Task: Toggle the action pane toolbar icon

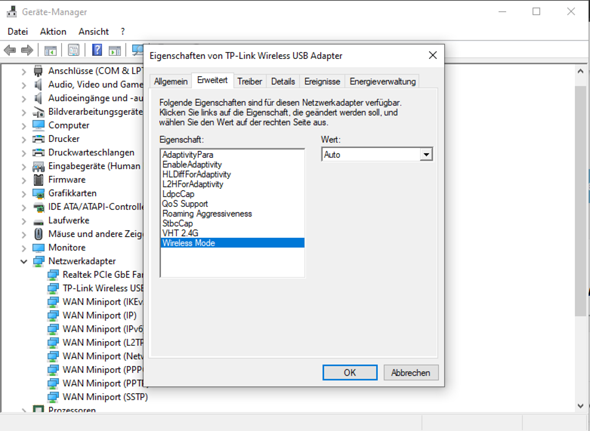Action: 114,50
